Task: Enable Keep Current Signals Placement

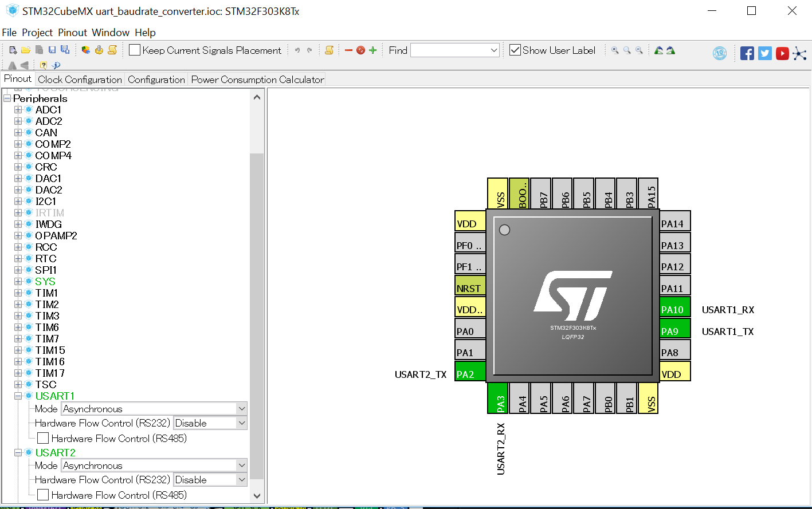Action: pyautogui.click(x=135, y=50)
